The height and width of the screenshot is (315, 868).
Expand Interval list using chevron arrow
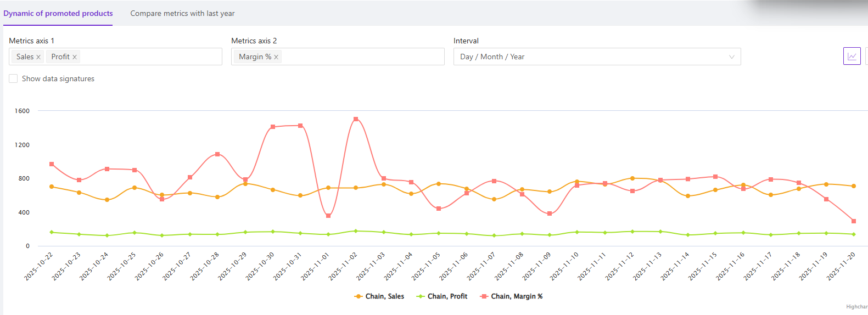731,57
